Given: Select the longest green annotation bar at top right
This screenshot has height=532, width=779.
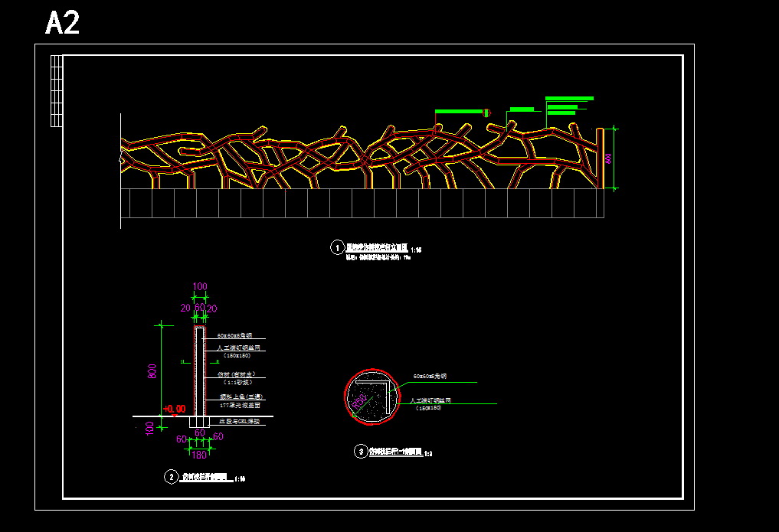Looking at the screenshot, I should (569, 98).
